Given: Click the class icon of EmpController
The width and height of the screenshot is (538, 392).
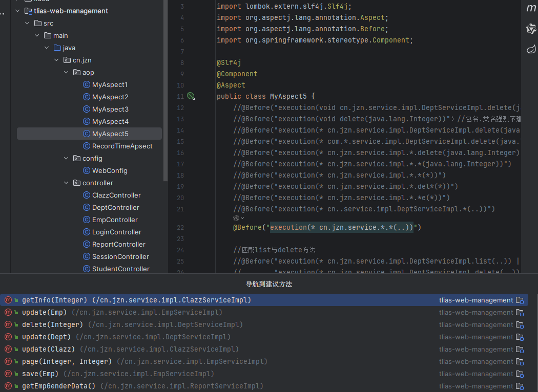Looking at the screenshot, I should pos(87,220).
